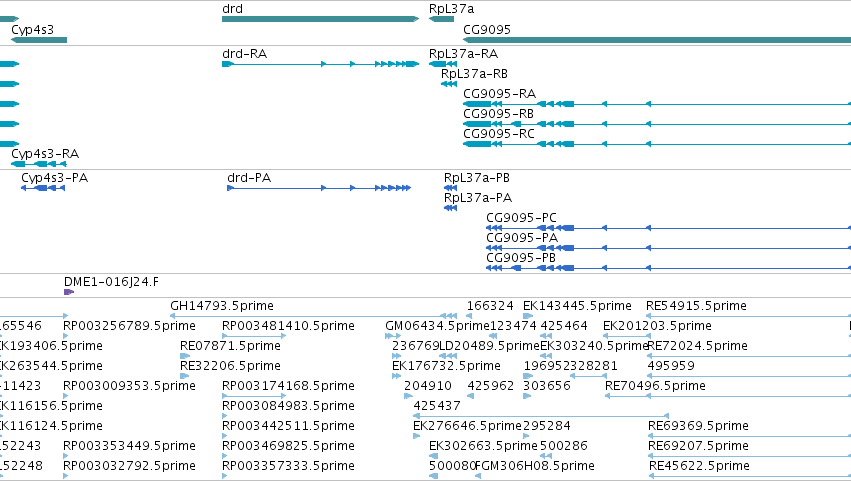The height and width of the screenshot is (481, 851).
Task: Click the CG9095-RC transcript label
Action: pyautogui.click(x=499, y=134)
